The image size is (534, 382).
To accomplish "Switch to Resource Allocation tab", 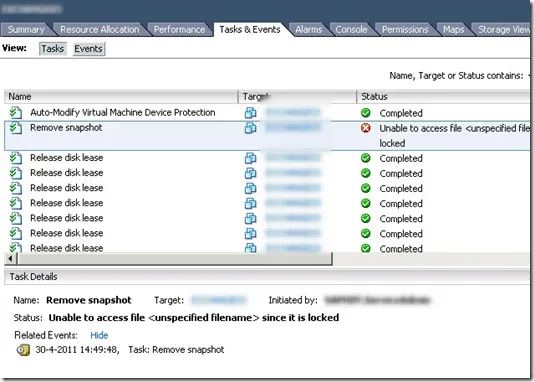I will (99, 30).
